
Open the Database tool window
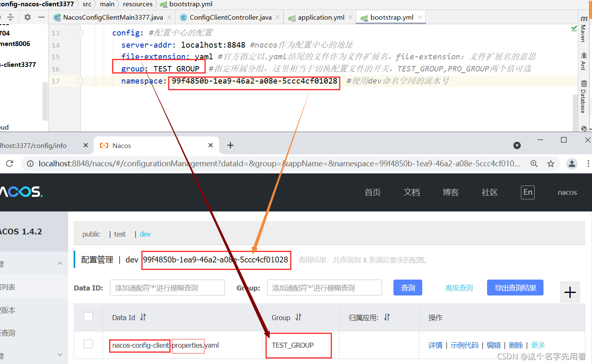click(x=584, y=97)
